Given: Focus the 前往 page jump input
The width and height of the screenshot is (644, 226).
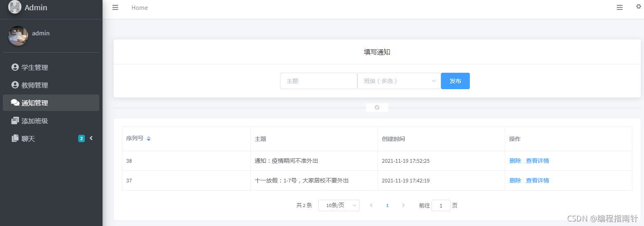Looking at the screenshot, I should (x=441, y=205).
